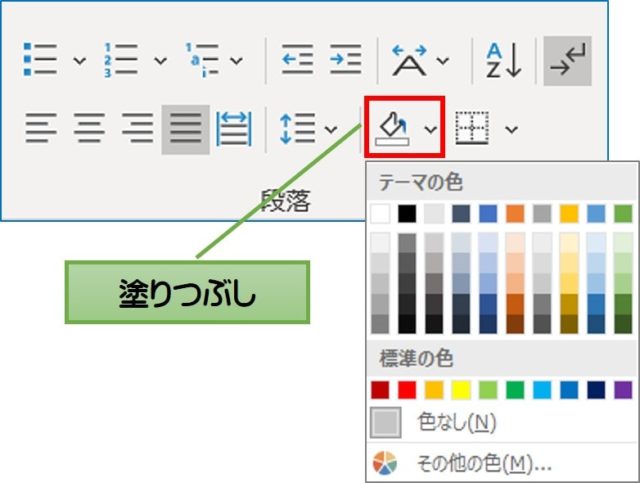The image size is (640, 483).
Task: Open shading color dropdown arrow
Action: (431, 129)
